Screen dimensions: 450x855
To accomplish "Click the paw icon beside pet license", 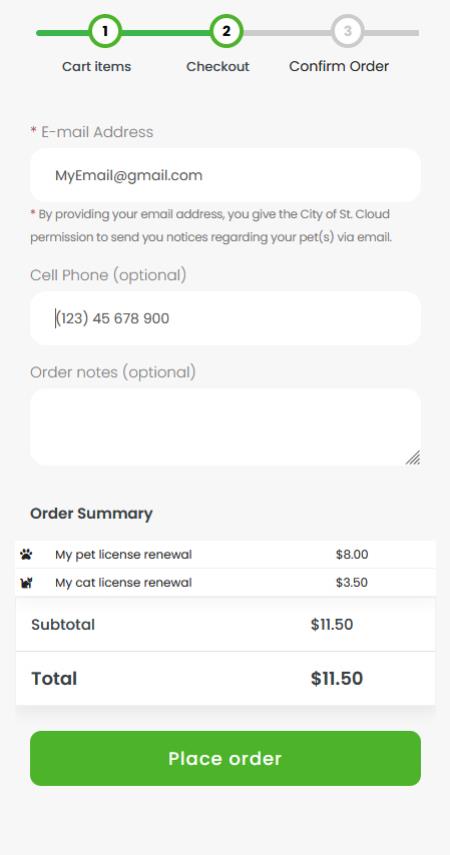I will click(x=26, y=555).
